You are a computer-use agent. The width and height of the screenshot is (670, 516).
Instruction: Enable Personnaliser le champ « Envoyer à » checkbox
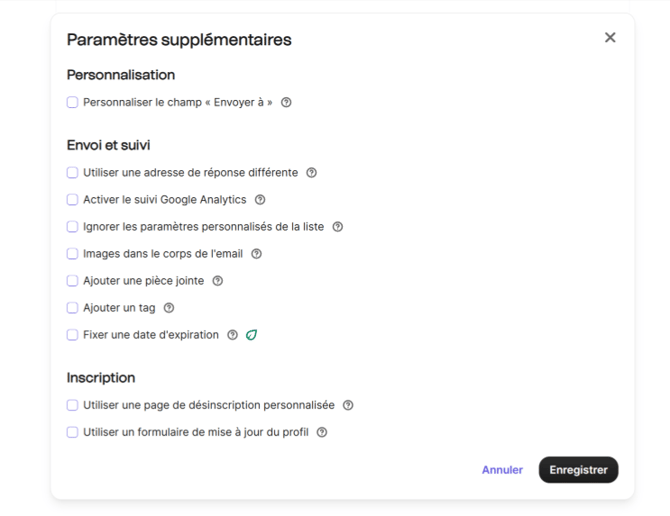point(72,102)
